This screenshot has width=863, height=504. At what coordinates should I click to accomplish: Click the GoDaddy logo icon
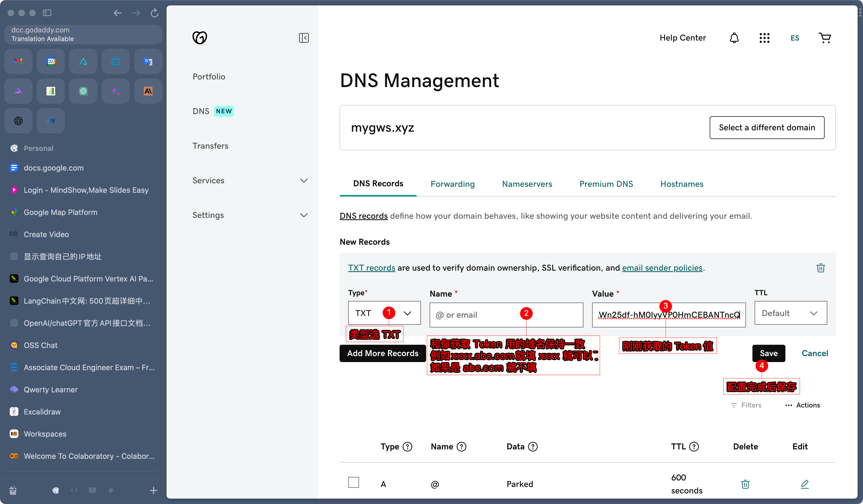[200, 37]
